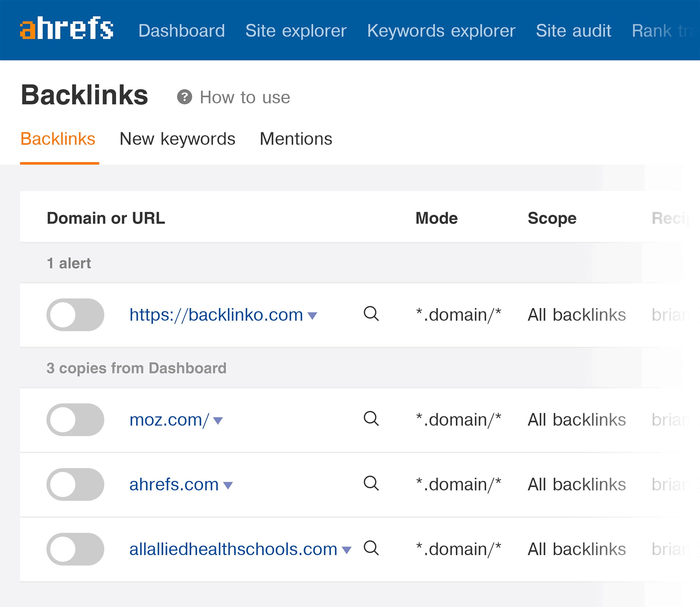This screenshot has width=700, height=607.
Task: Open Dashboard in the top navigation
Action: click(181, 31)
